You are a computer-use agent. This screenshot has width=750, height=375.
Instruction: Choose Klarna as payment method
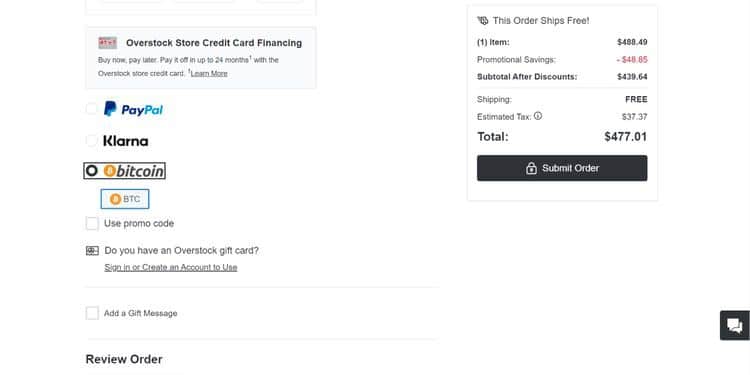click(x=91, y=141)
